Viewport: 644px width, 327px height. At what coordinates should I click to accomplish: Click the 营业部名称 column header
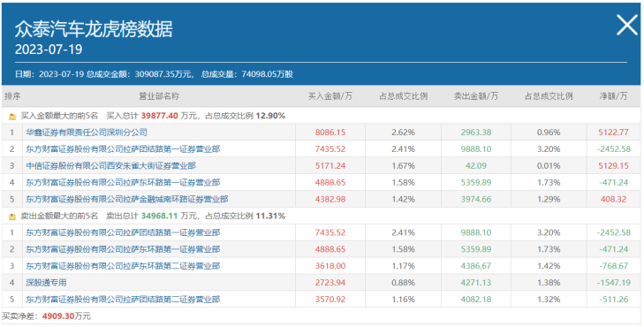[159, 96]
